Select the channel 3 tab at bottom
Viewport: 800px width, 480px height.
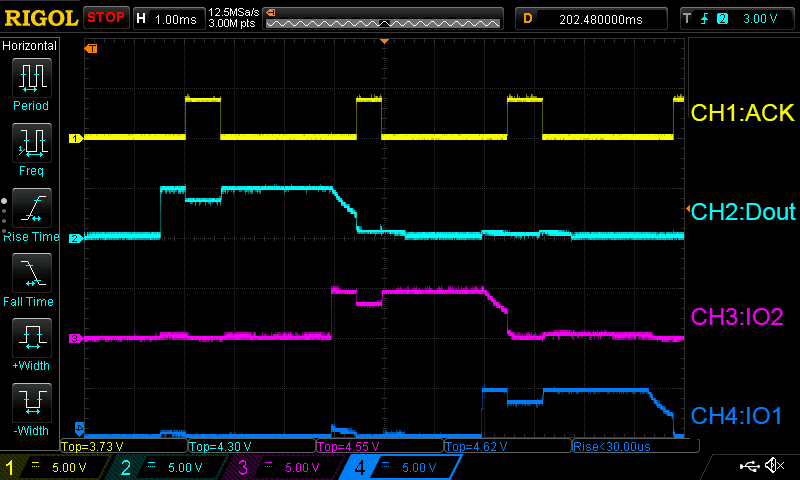click(x=285, y=467)
